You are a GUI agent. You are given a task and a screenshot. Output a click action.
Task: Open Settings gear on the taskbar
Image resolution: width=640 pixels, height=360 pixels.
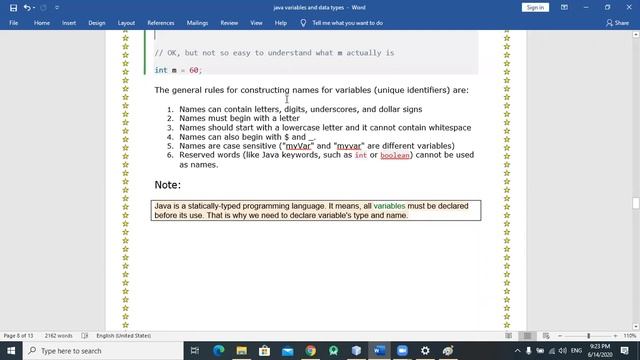coord(425,351)
